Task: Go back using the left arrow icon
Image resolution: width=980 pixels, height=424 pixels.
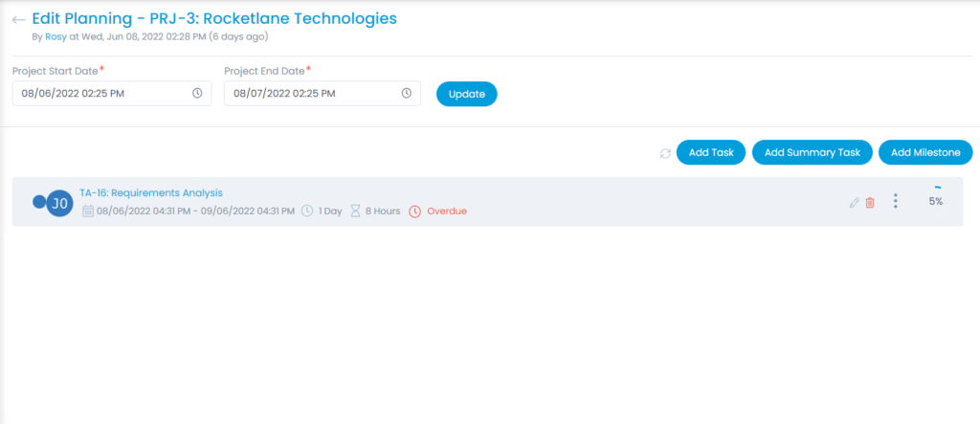Action: 19,19
